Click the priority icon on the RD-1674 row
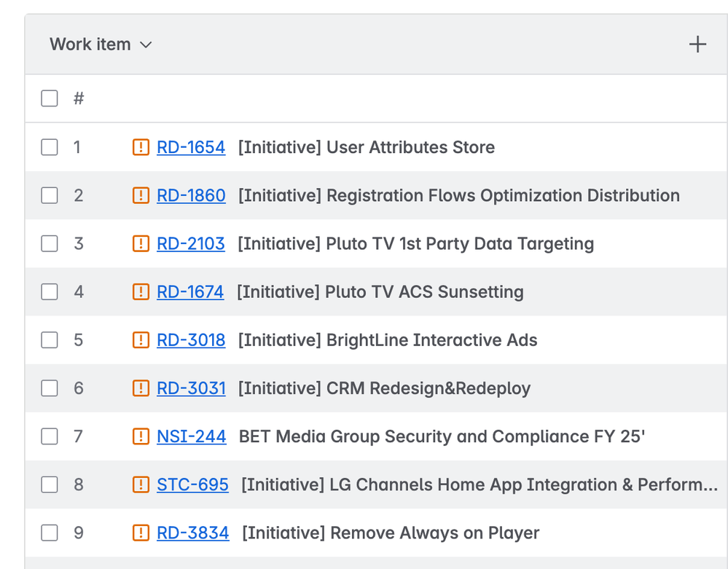Viewport: 728px width, 569px height. pyautogui.click(x=140, y=291)
